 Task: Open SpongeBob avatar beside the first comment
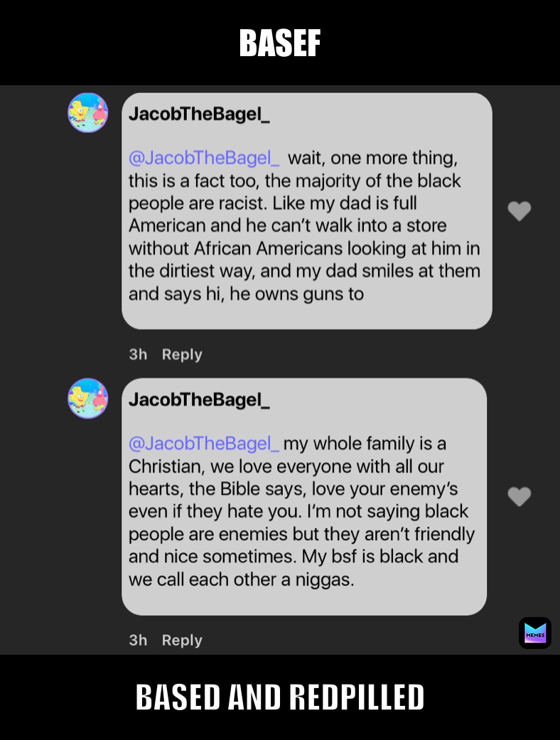pos(88,113)
